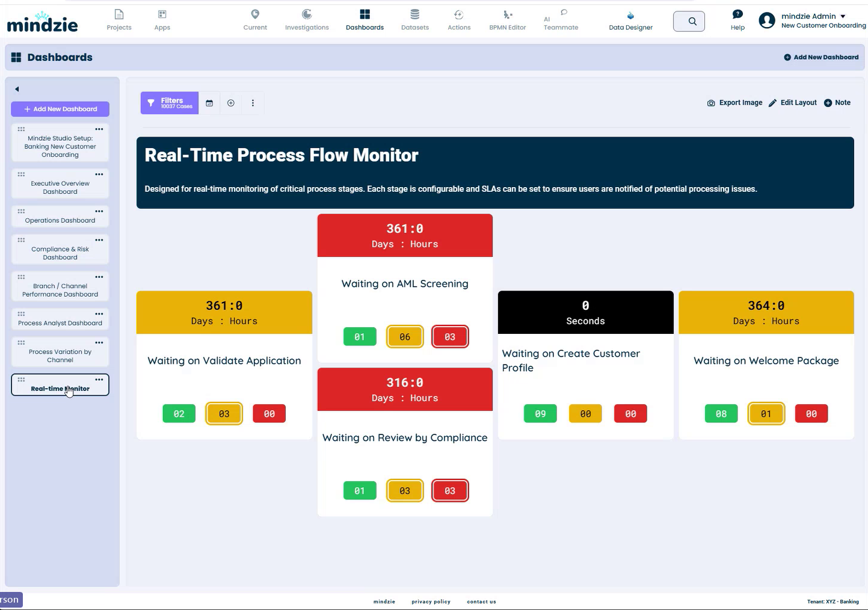The height and width of the screenshot is (610, 868).
Task: Go to the Current view
Action: (x=255, y=20)
